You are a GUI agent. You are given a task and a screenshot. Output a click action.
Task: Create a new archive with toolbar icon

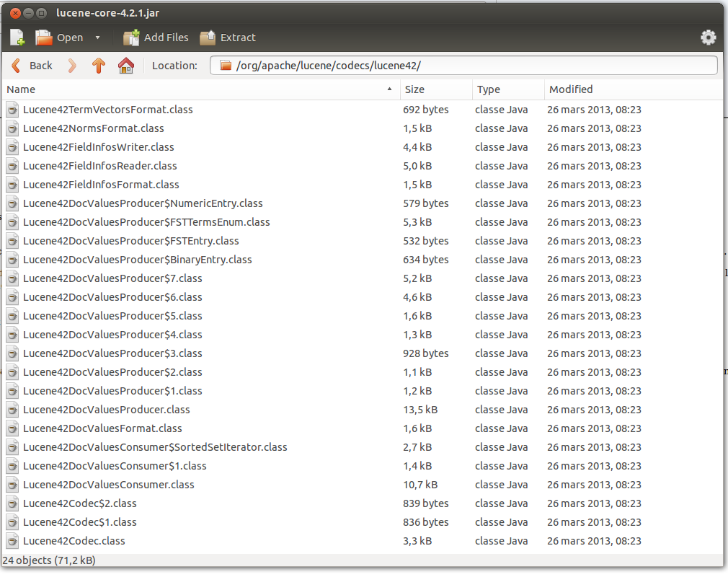[17, 38]
